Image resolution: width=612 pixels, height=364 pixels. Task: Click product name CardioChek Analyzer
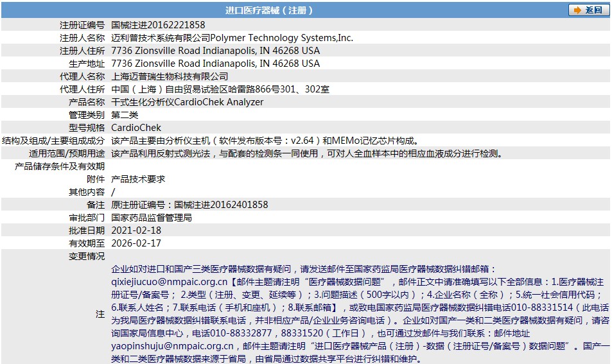point(218,102)
